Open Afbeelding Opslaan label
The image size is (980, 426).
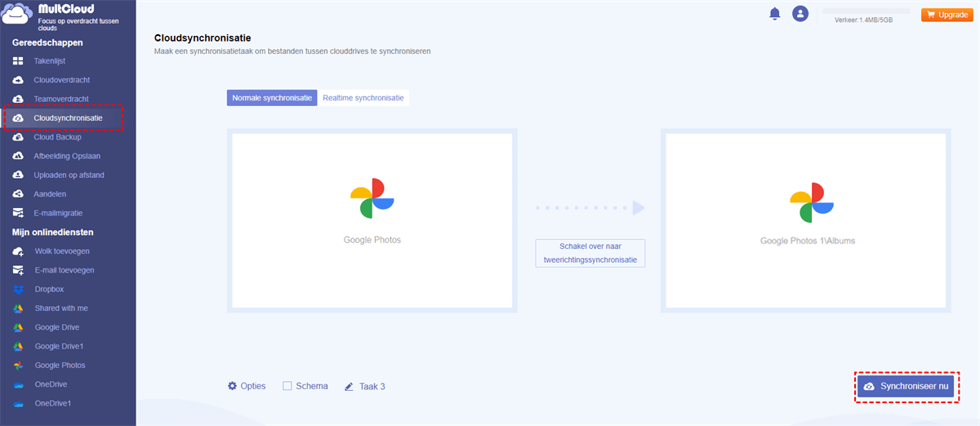point(69,156)
